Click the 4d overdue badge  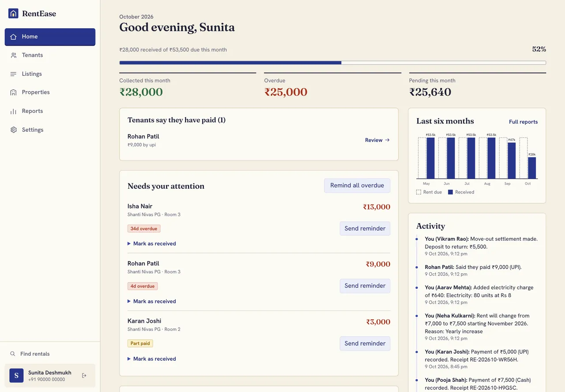[x=143, y=286]
